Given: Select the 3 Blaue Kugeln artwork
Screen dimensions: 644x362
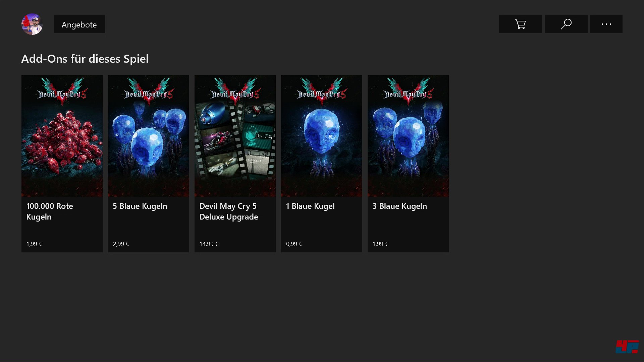Looking at the screenshot, I should pos(408,136).
